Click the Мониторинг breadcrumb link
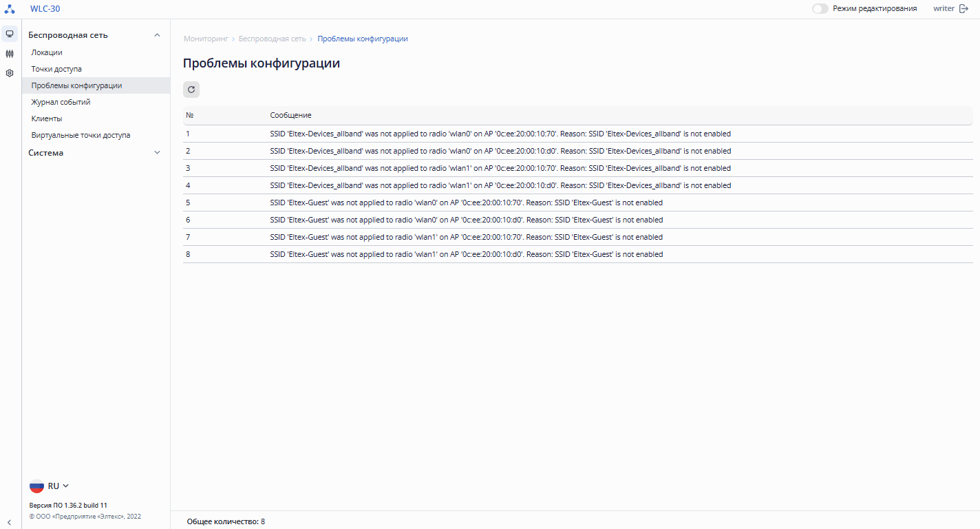Viewport: 980px width, 529px height. 206,39
